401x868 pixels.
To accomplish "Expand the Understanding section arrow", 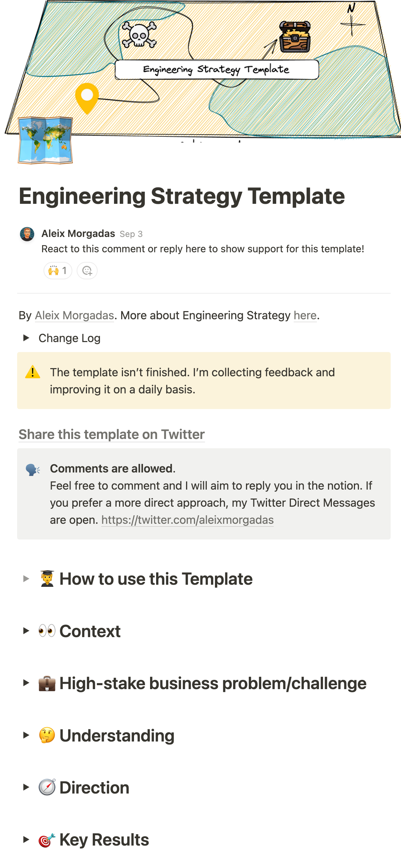I will pyautogui.click(x=26, y=735).
